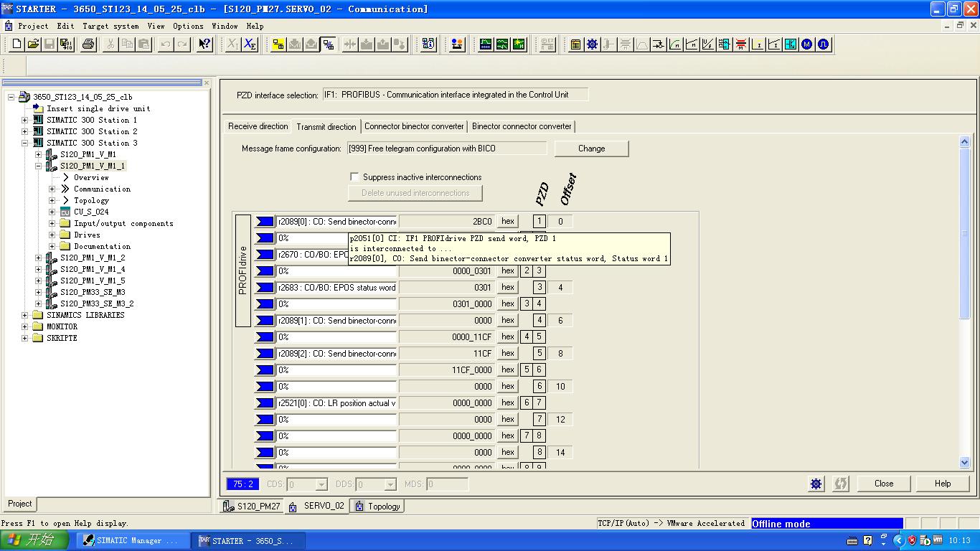Click the Print toolbar icon
Screen dimensions: 980x551
(88, 44)
